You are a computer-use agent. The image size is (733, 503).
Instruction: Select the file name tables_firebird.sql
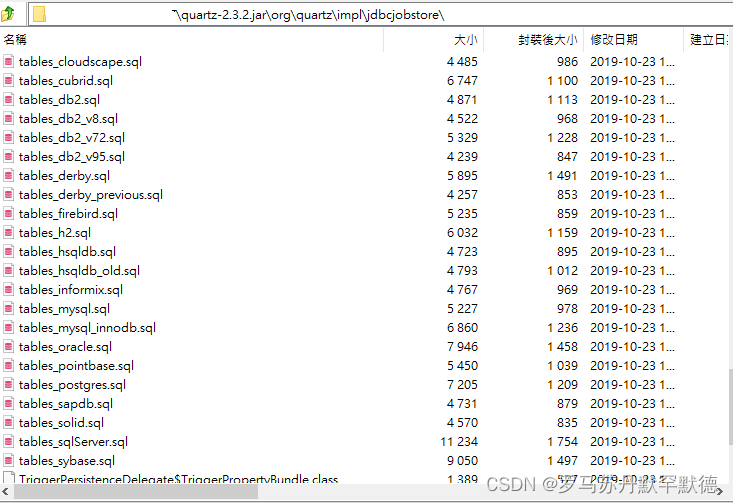[x=68, y=214]
